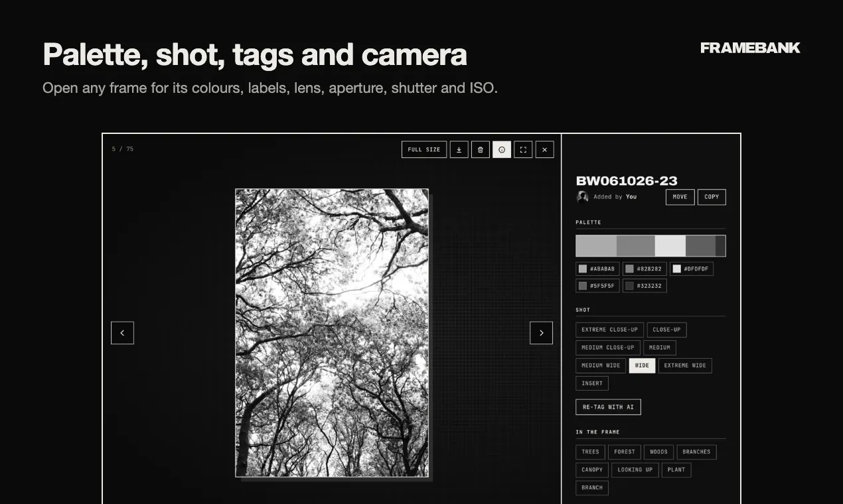Image resolution: width=843 pixels, height=504 pixels.
Task: Choose Medium shot type
Action: (x=660, y=347)
